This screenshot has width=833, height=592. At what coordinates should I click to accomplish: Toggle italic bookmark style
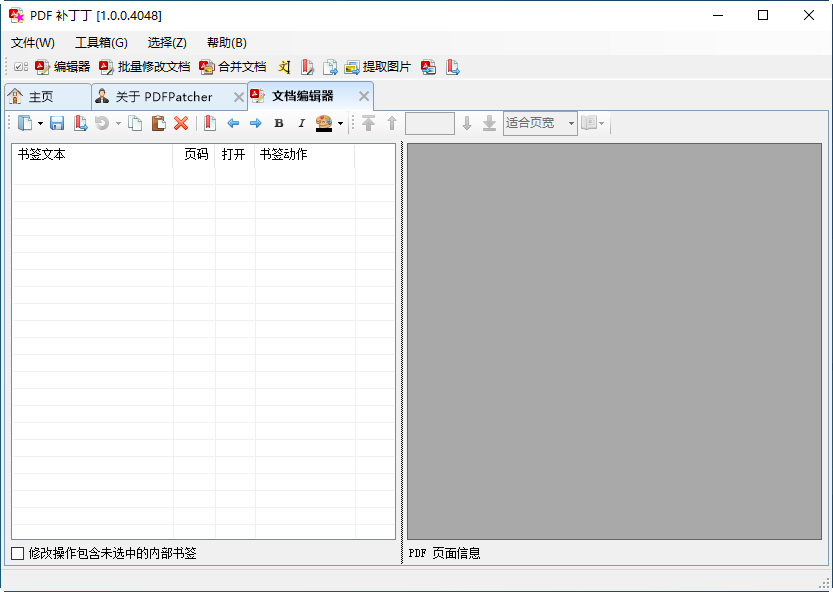[301, 123]
